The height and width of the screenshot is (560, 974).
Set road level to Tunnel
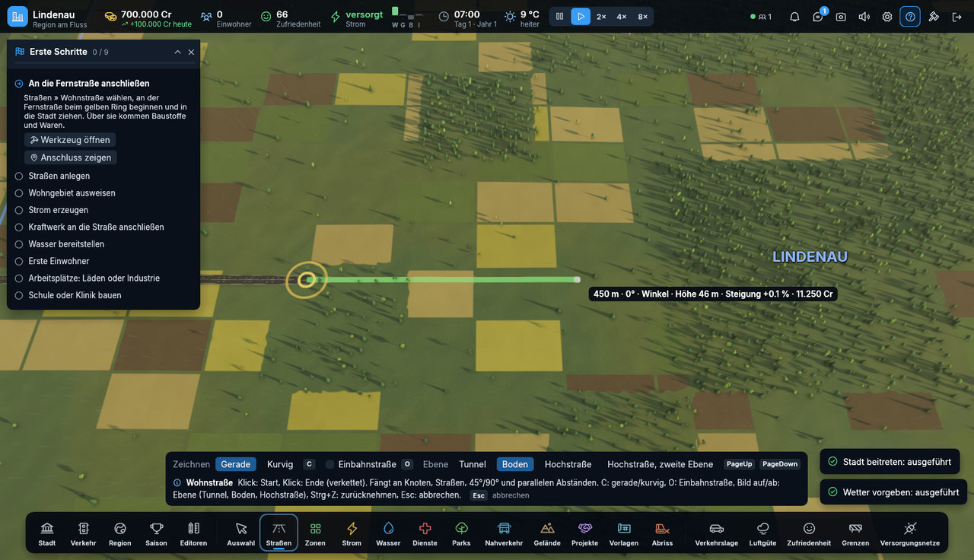pyautogui.click(x=473, y=464)
